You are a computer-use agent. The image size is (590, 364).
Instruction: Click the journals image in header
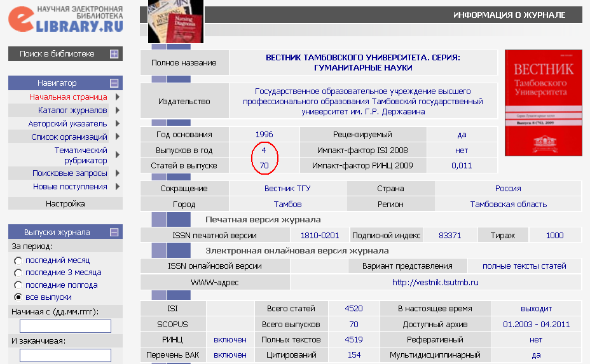(x=175, y=22)
